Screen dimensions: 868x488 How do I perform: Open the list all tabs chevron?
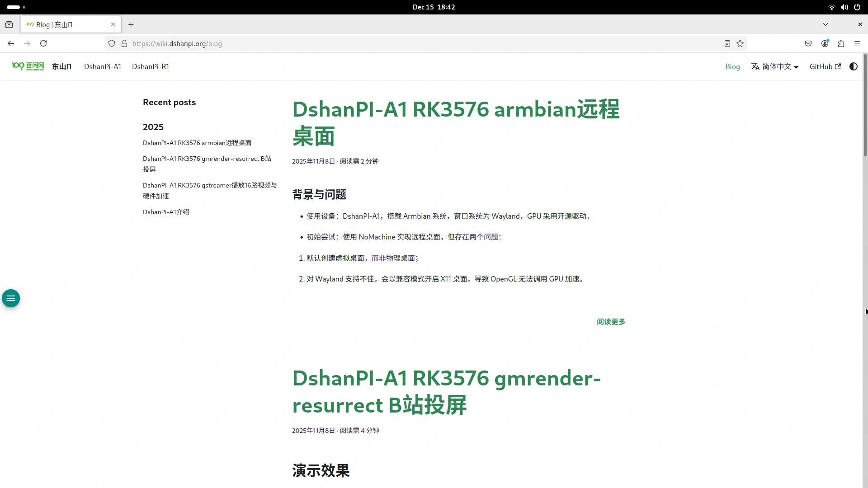tap(826, 24)
